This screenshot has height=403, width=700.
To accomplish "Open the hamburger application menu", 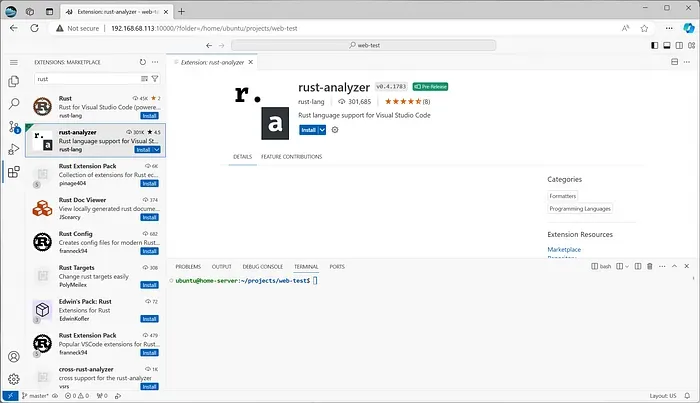I will point(14,62).
